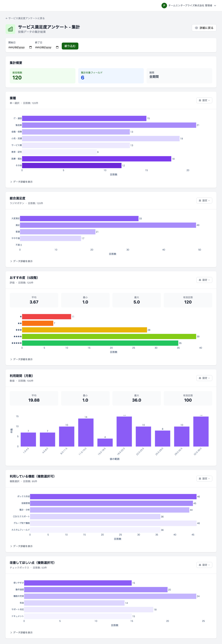
Task: Click the 製造業 bar in 業種 chart
Action: pos(109,125)
